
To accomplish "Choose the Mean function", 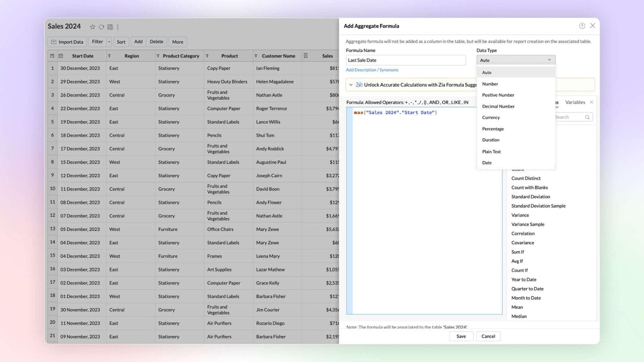I will point(517,308).
